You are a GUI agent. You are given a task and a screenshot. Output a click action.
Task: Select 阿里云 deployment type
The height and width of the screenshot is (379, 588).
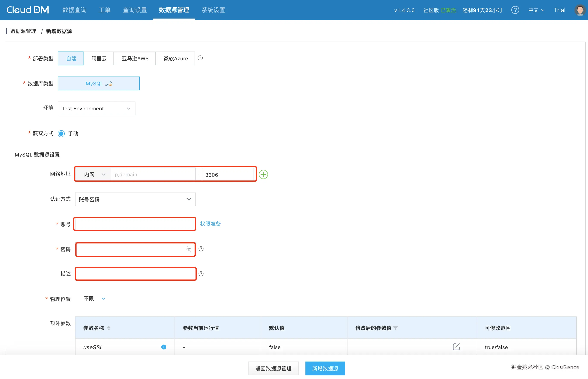coord(99,59)
